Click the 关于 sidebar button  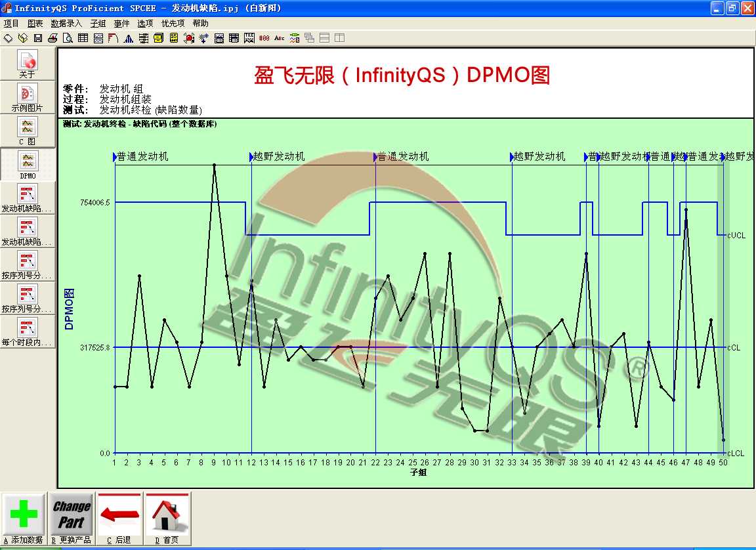coord(28,64)
